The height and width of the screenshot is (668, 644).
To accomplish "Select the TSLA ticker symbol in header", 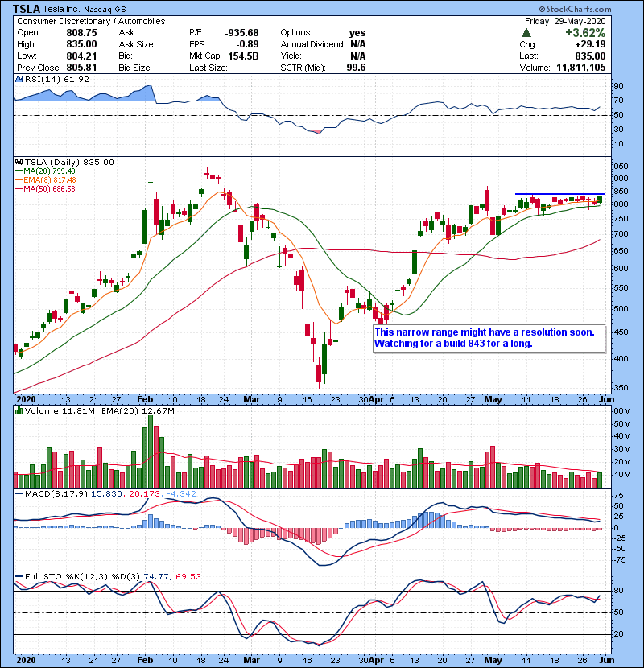I will 27,9.
